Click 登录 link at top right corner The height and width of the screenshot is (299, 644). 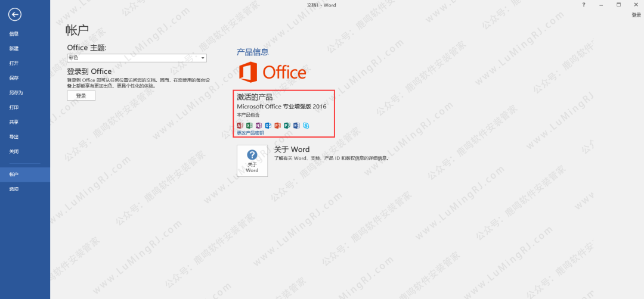[636, 15]
